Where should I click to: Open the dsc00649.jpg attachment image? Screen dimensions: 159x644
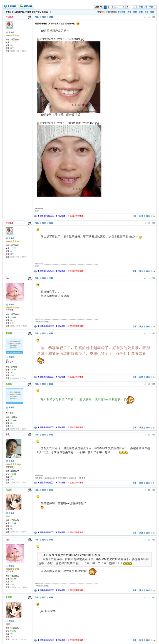69,77
